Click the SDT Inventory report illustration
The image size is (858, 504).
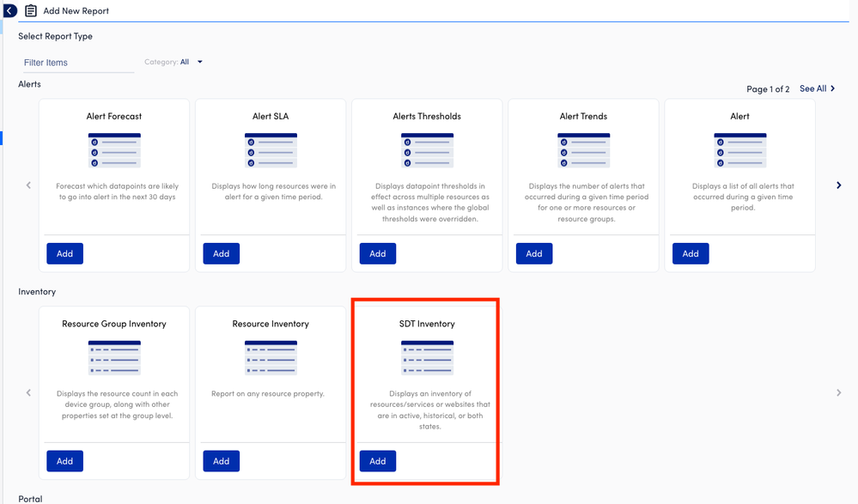[x=427, y=358]
